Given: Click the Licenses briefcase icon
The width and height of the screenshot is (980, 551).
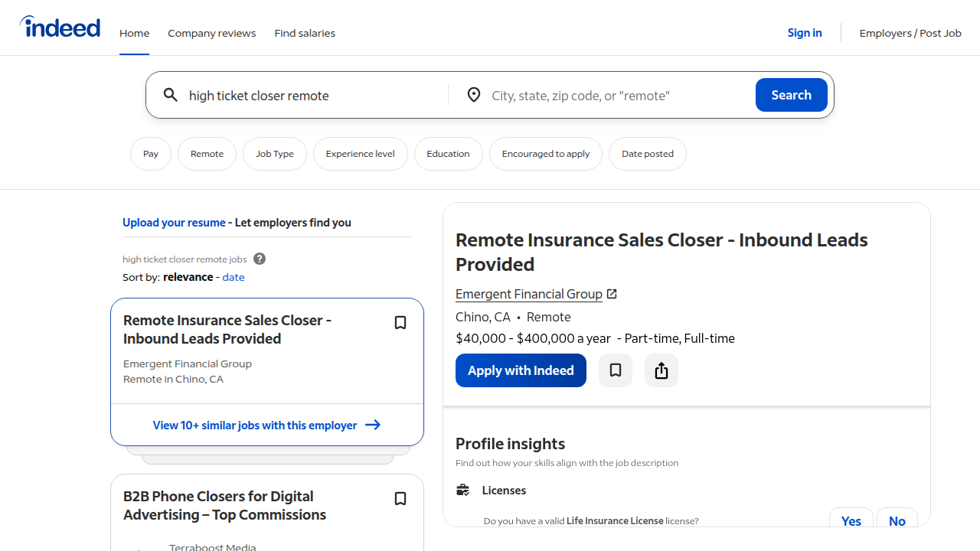Looking at the screenshot, I should point(462,490).
